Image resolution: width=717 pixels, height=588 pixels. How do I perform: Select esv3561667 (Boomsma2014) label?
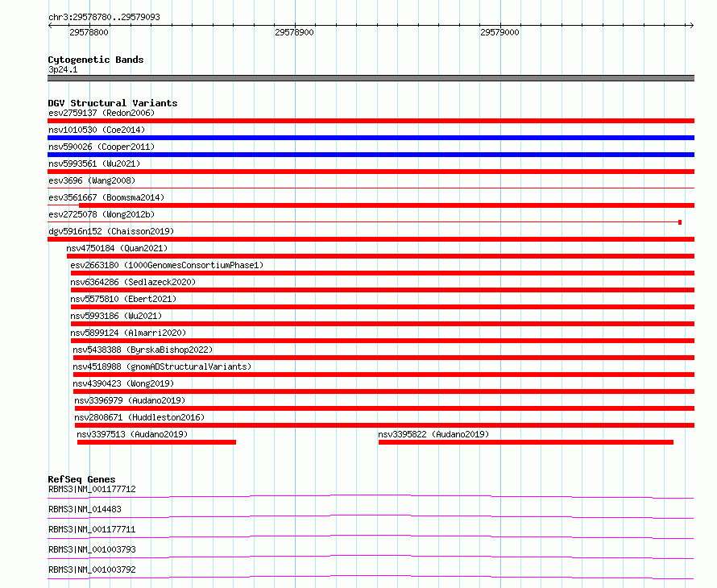click(106, 197)
